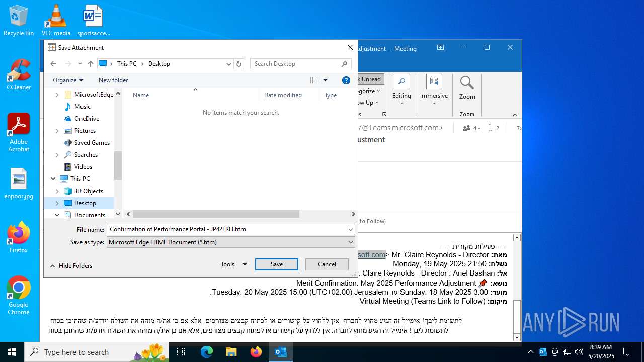This screenshot has width=644, height=362.
Task: Click down arrow of Outlook message scrollbar
Action: (517, 337)
